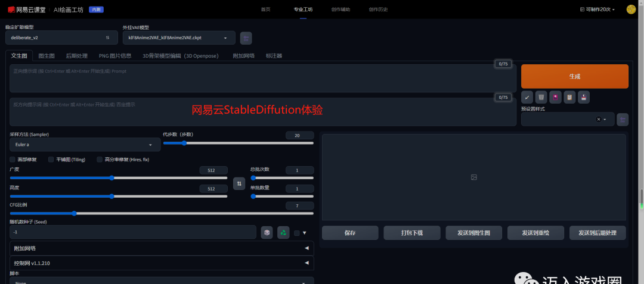644x284 pixels.
Task: Switch to the 图生图 tab
Action: 47,56
